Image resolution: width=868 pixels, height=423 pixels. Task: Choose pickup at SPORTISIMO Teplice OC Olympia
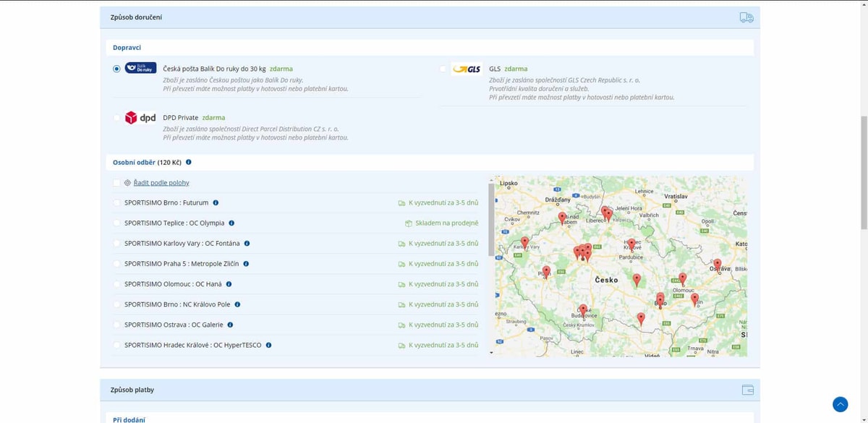coord(116,223)
